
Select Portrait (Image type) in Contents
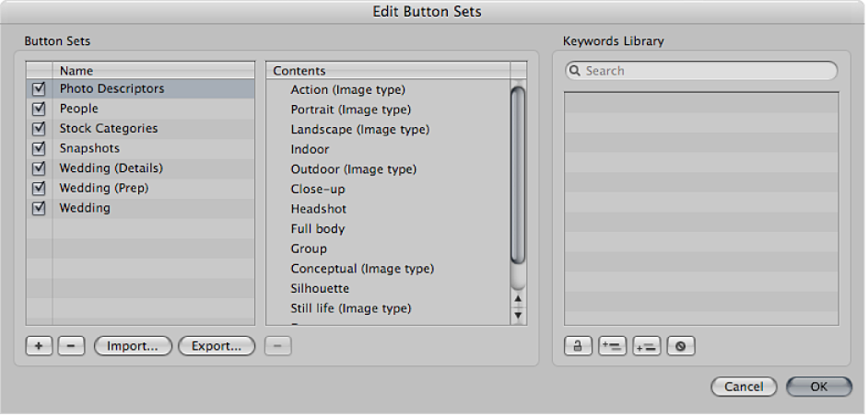click(351, 110)
